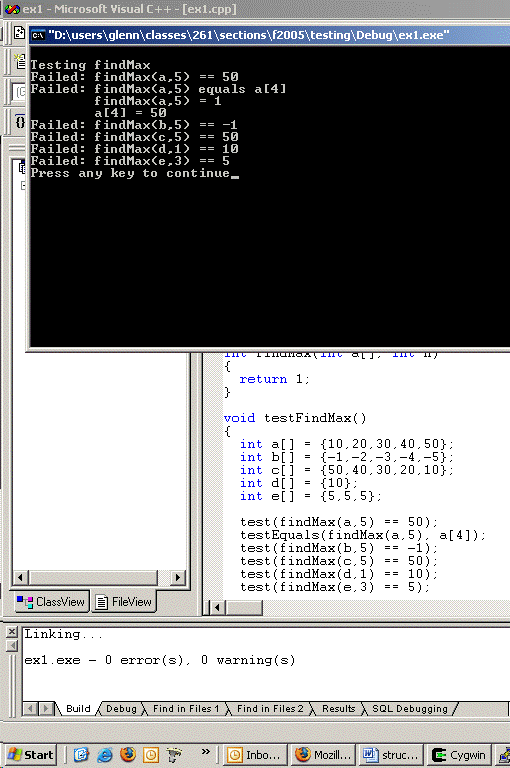Click 'Failed: findMax(e,3) == 5' console line
This screenshot has width=510, height=768.
130,161
